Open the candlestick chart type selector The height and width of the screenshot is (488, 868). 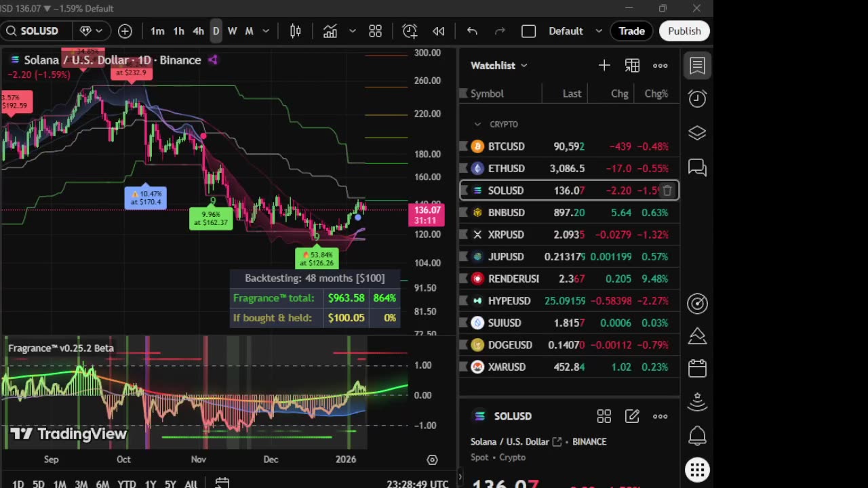click(296, 31)
